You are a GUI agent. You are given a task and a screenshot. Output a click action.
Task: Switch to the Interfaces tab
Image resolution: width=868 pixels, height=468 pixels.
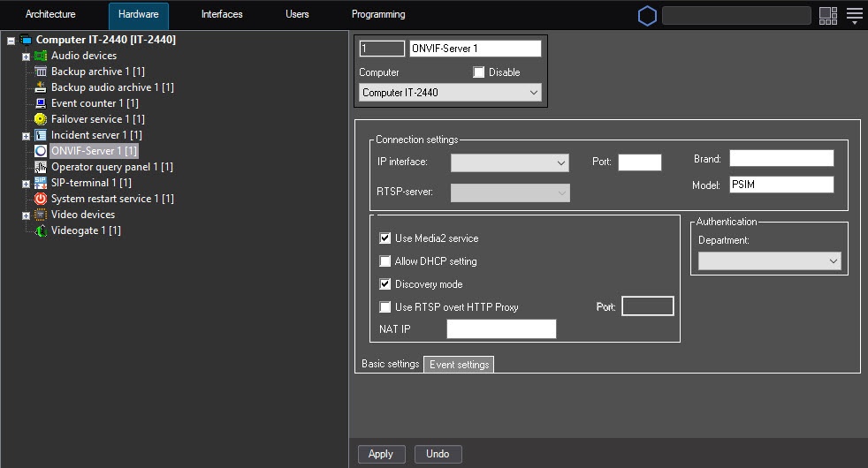(222, 15)
